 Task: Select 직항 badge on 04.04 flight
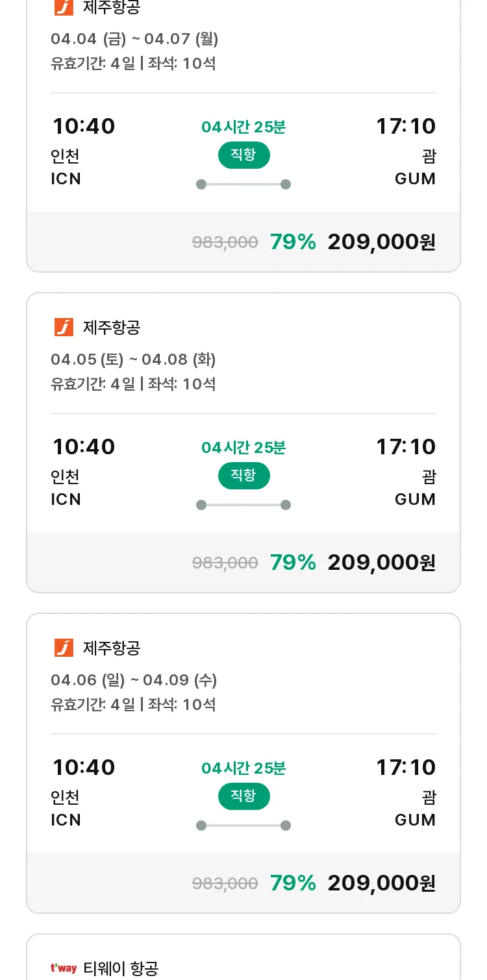[x=243, y=155]
